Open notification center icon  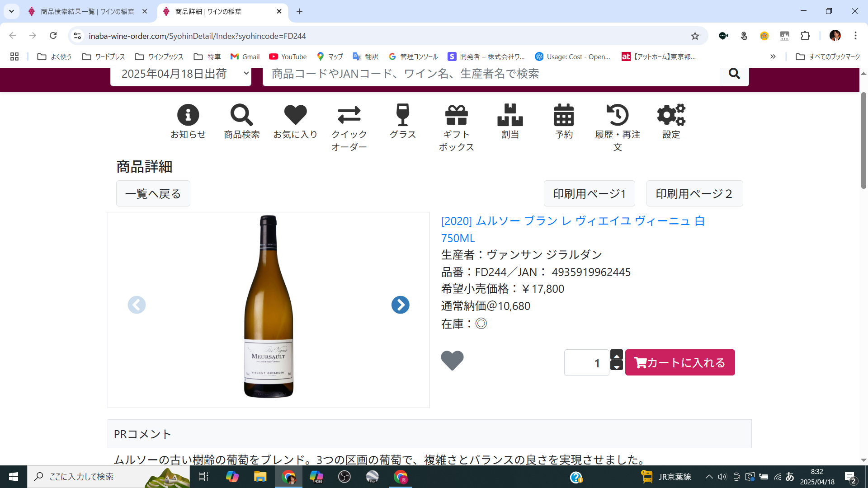point(850,477)
